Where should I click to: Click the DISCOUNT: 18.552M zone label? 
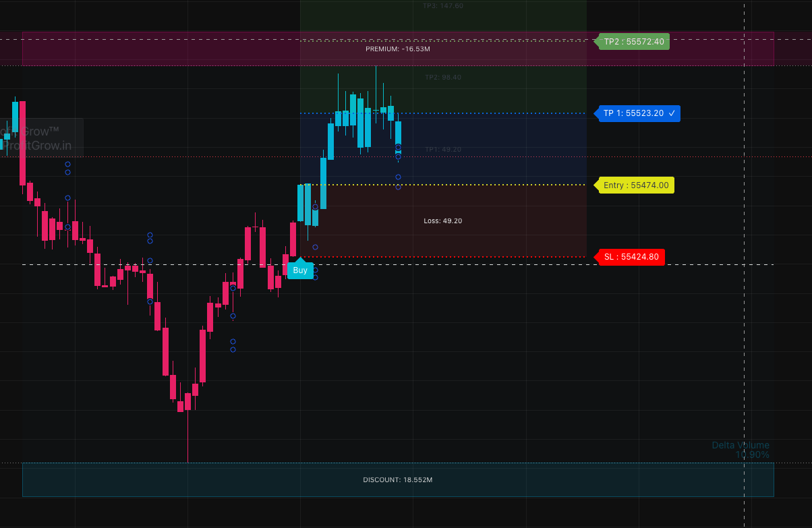click(x=398, y=480)
